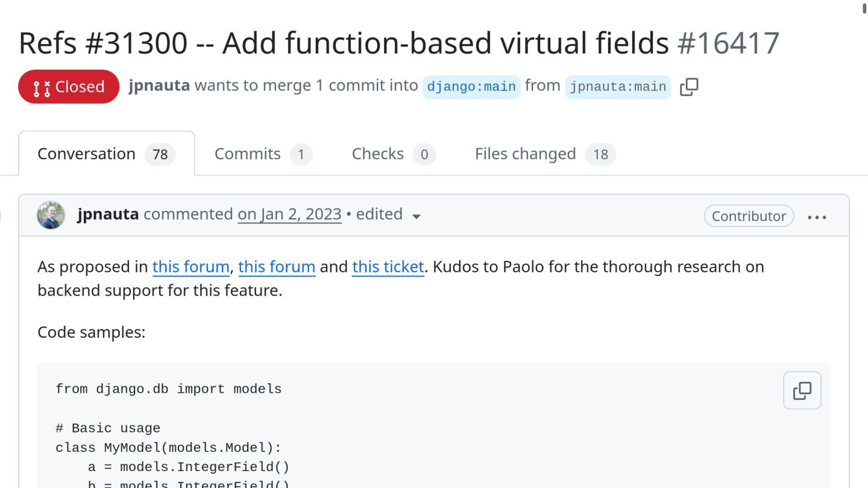Click the pull request number #16417
Image resolution: width=868 pixels, height=488 pixels.
point(729,43)
